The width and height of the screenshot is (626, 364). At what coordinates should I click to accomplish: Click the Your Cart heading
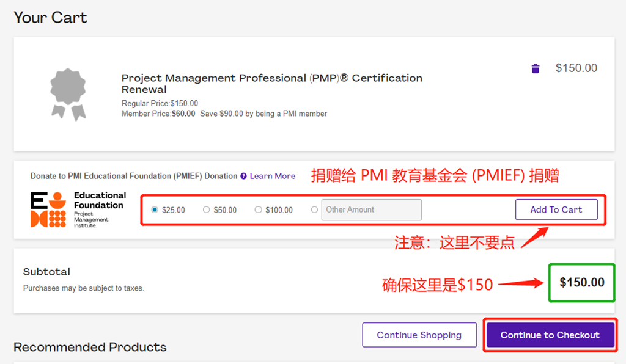[x=50, y=18]
